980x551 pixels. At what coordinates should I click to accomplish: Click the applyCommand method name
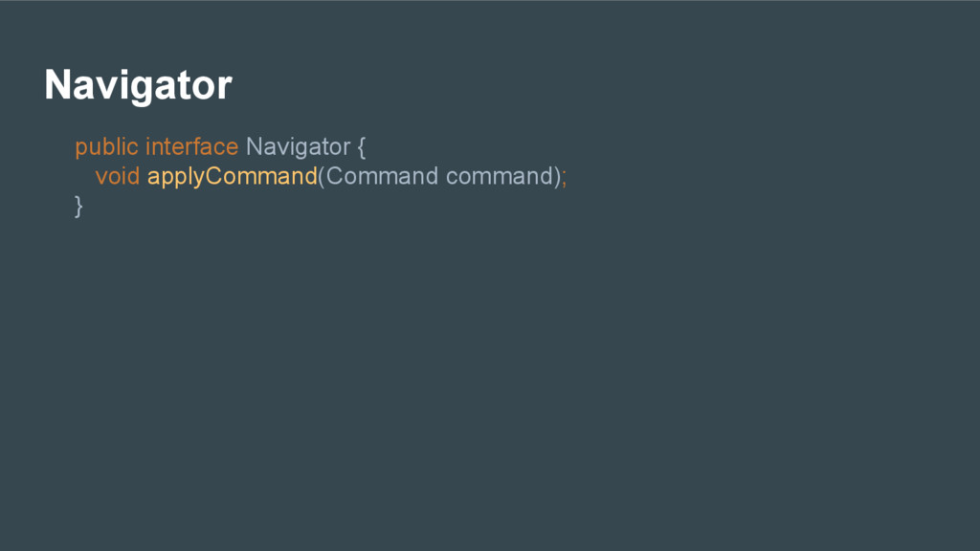[x=233, y=177]
